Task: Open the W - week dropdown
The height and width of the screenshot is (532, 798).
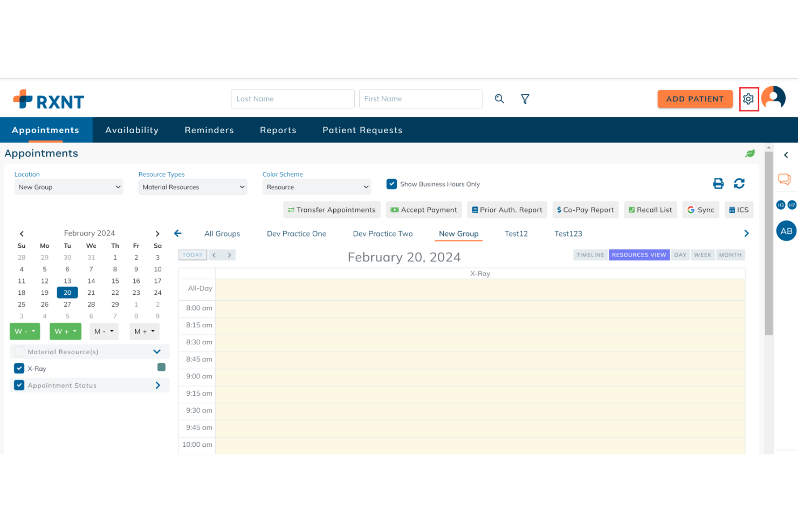Action: click(25, 331)
